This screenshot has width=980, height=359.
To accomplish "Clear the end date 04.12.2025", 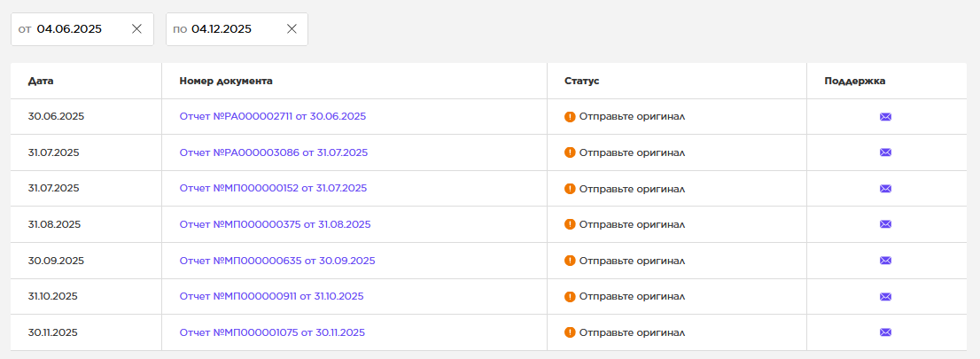I will tap(292, 28).
